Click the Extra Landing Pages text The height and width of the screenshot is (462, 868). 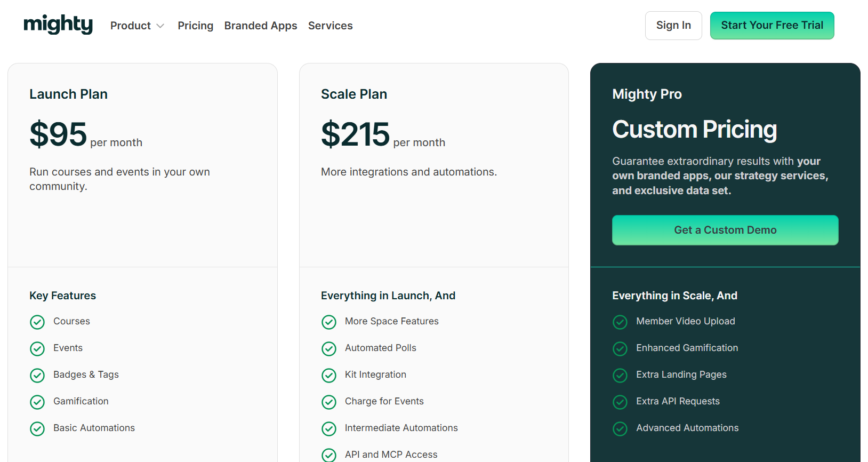[681, 375]
